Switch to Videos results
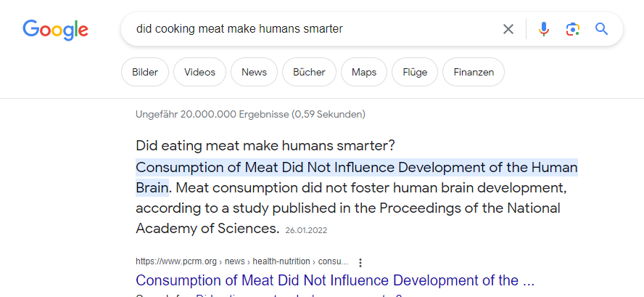This screenshot has height=297, width=644. tap(199, 72)
